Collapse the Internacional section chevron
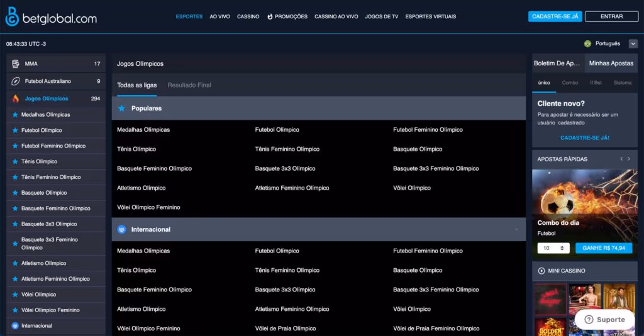 (516, 229)
